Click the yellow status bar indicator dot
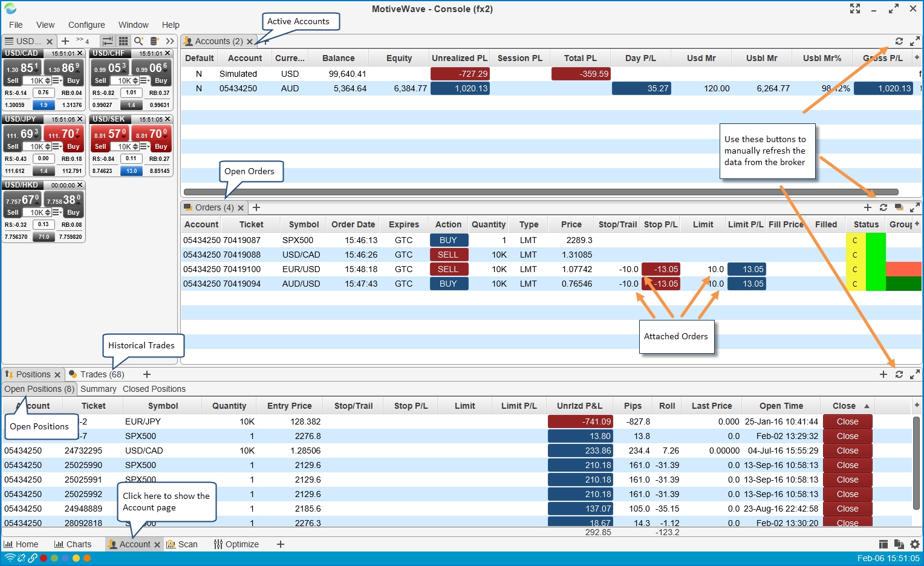924x566 pixels. point(76,558)
